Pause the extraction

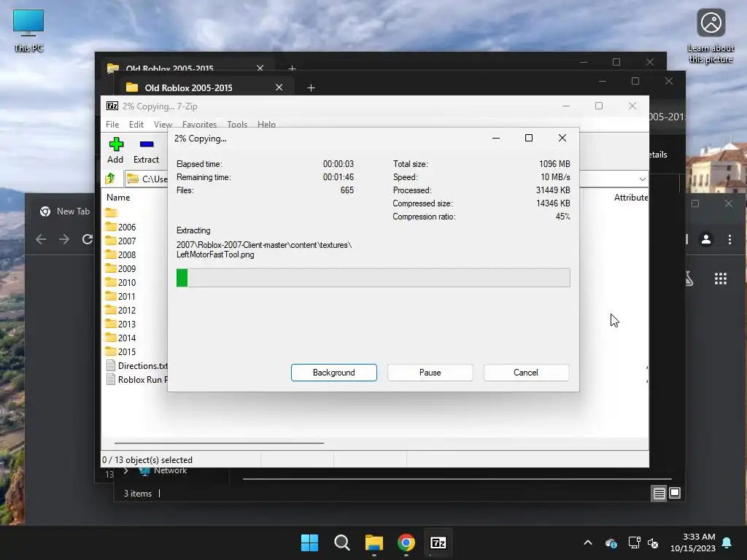coord(430,373)
